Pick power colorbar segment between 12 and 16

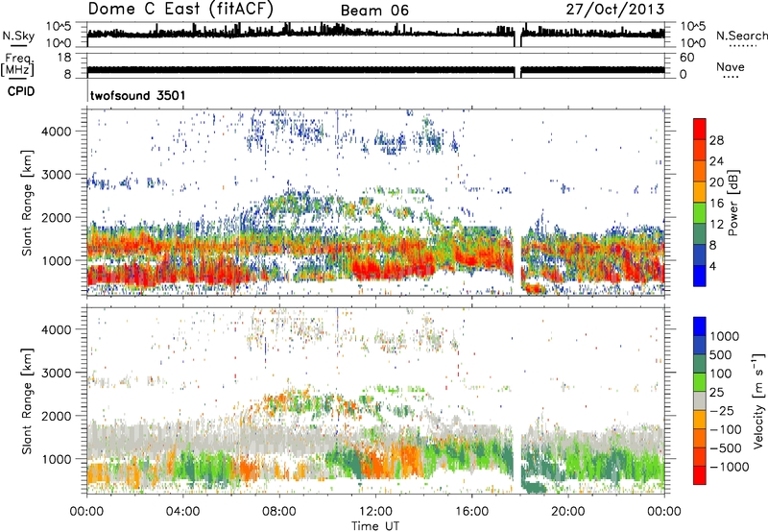(x=700, y=213)
